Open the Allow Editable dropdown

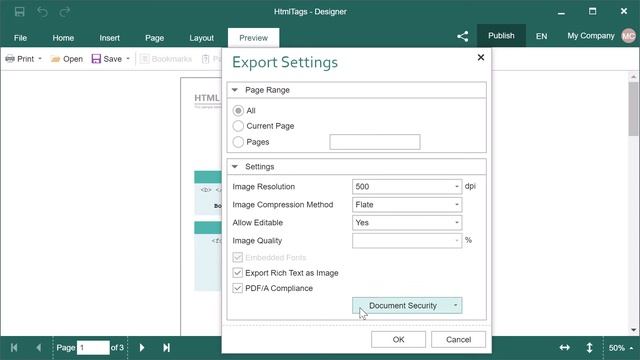click(407, 222)
